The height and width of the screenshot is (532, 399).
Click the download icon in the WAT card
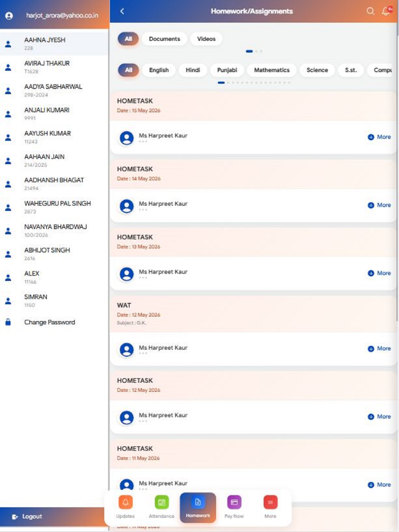pos(371,349)
